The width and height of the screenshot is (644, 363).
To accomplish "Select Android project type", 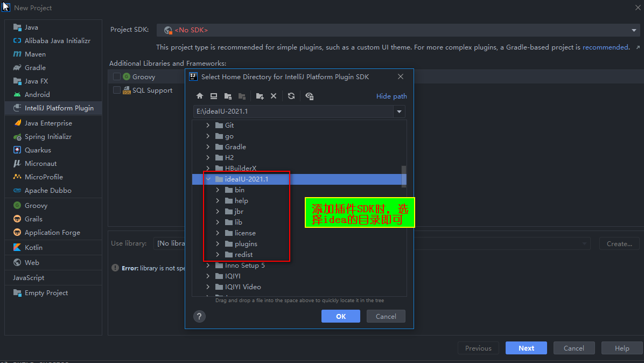I will (53, 94).
